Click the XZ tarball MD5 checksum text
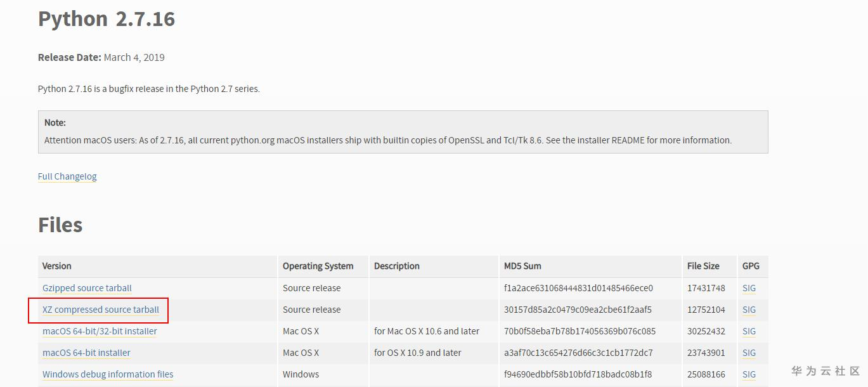Screen dimensions: 868x387 pos(578,310)
